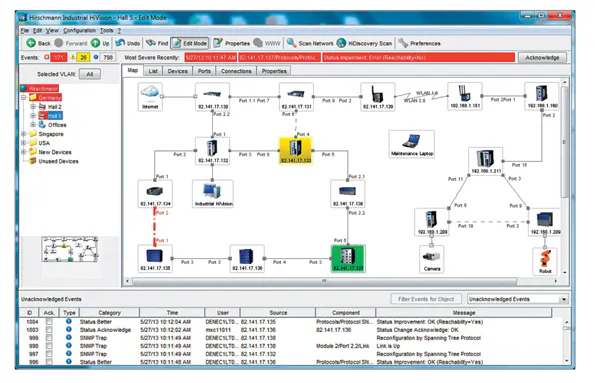Click the Selected VLAN All button
Viewport: 595px width, 383px height.
point(90,74)
